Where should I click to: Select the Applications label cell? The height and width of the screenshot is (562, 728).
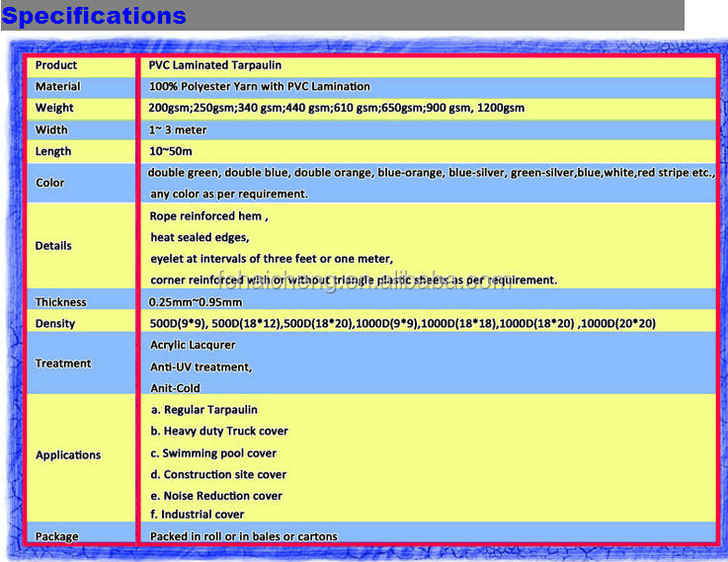coord(81,458)
